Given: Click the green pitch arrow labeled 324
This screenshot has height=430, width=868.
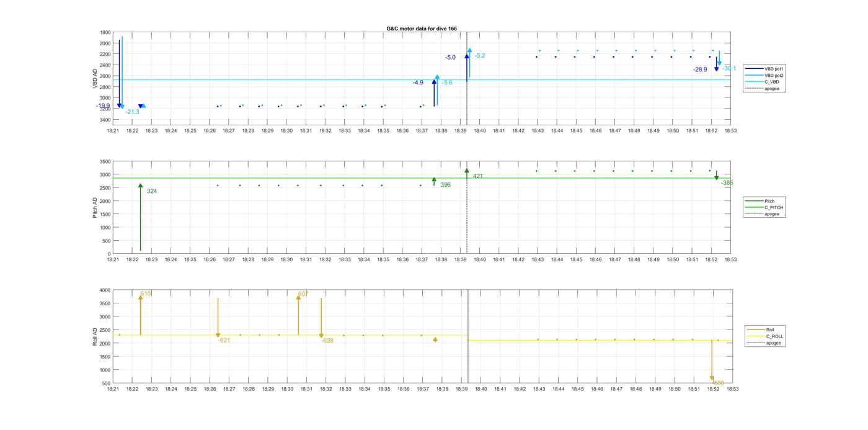Looking at the screenshot, I should [x=141, y=217].
